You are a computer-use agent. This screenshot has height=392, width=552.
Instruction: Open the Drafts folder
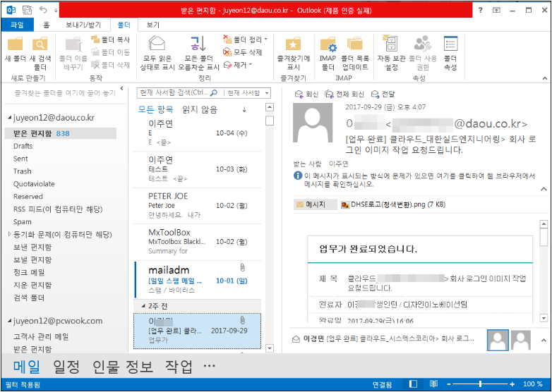click(23, 146)
